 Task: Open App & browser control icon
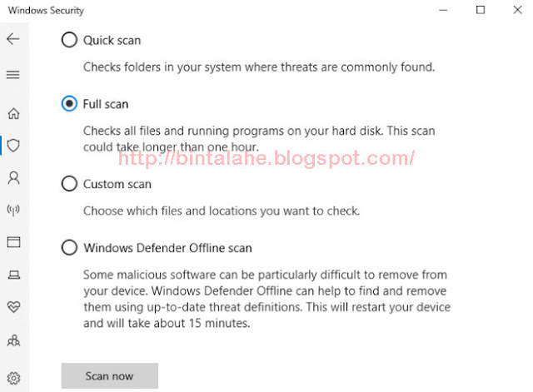(x=13, y=242)
